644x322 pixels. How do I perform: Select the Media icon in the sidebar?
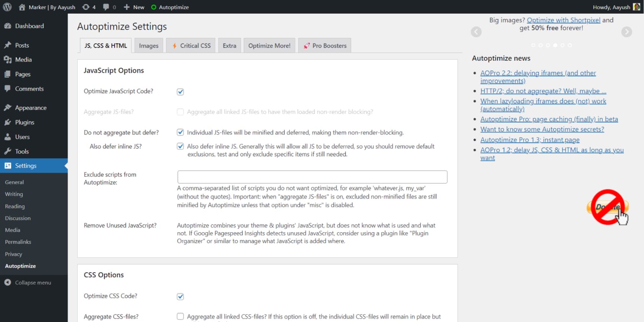point(8,59)
